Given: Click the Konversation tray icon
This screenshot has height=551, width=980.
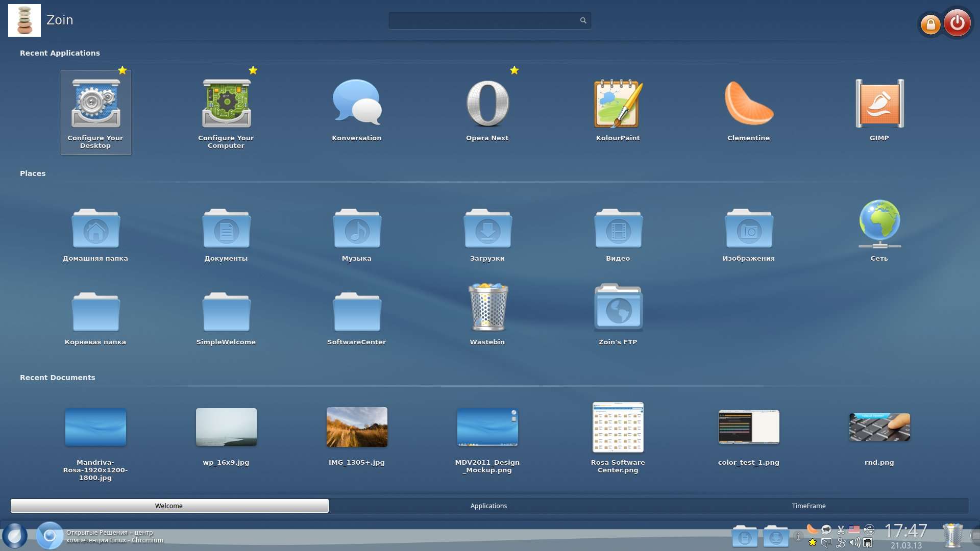Looking at the screenshot, I should [826, 529].
